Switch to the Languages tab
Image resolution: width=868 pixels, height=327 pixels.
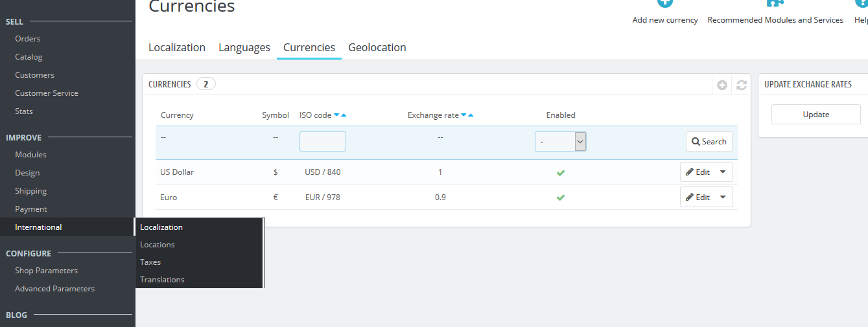(244, 47)
